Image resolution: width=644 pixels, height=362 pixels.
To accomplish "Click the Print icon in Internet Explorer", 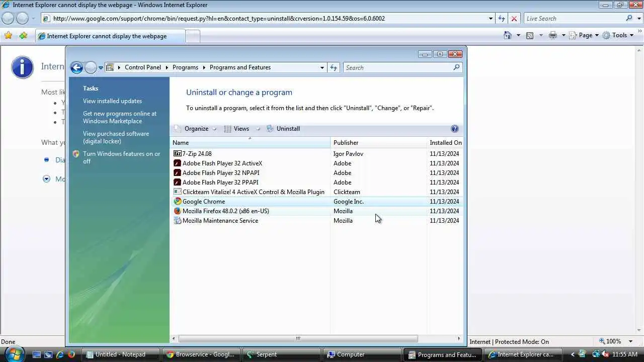I will (553, 35).
